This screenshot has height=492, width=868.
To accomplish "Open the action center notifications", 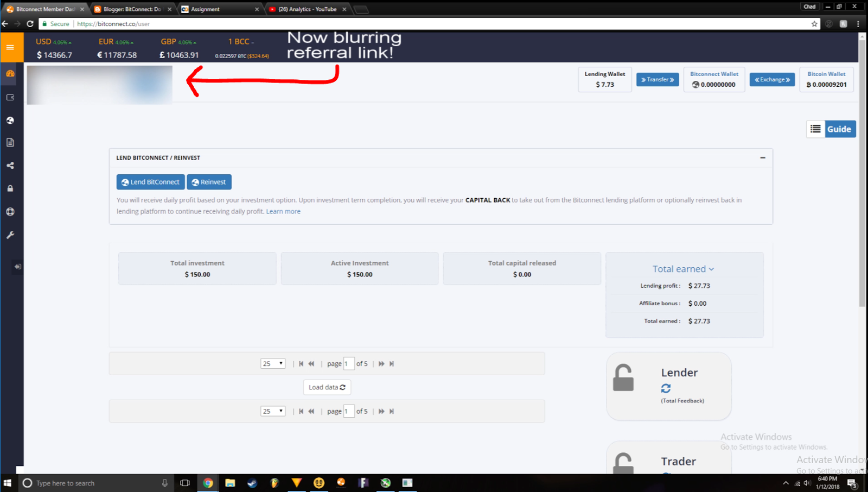I will 852,483.
